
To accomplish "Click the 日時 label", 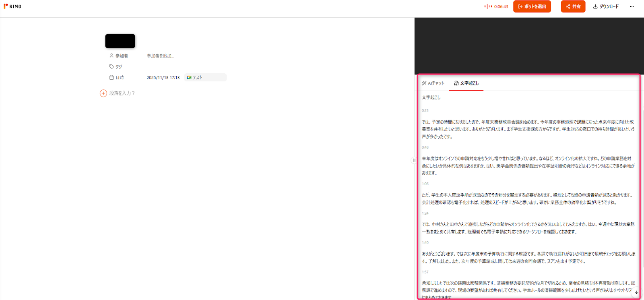I will pyautogui.click(x=120, y=77).
